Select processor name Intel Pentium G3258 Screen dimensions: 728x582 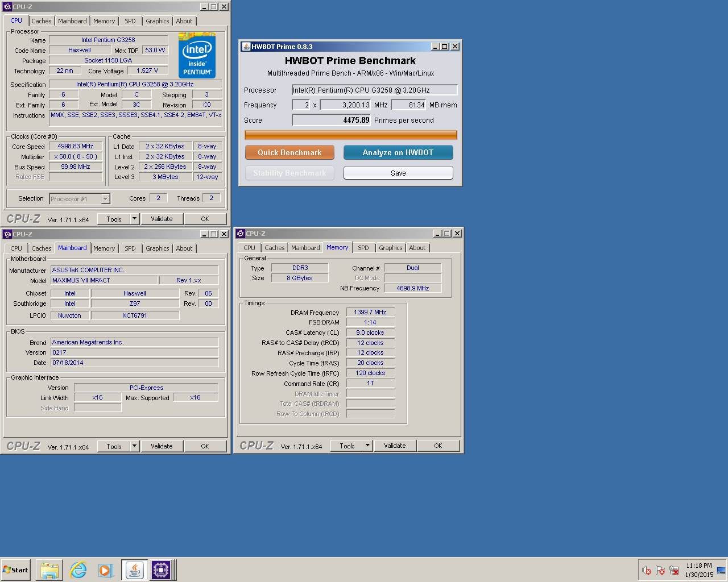[x=108, y=40]
